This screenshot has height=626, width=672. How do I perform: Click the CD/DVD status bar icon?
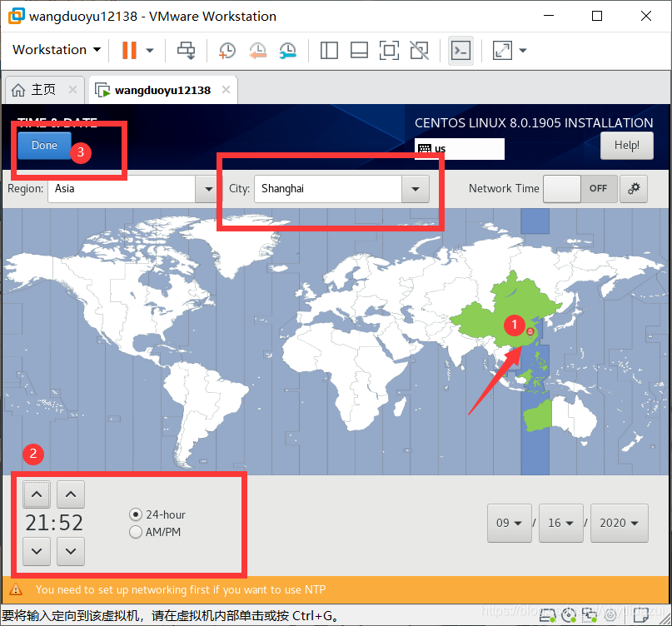click(569, 616)
